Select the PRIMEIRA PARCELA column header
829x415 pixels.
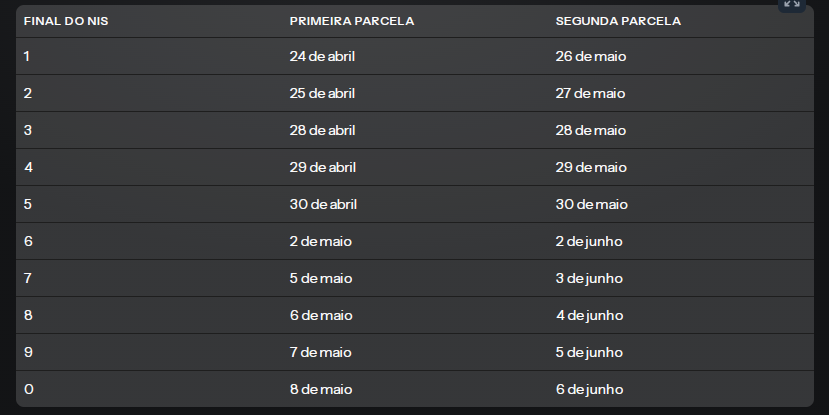click(x=352, y=21)
